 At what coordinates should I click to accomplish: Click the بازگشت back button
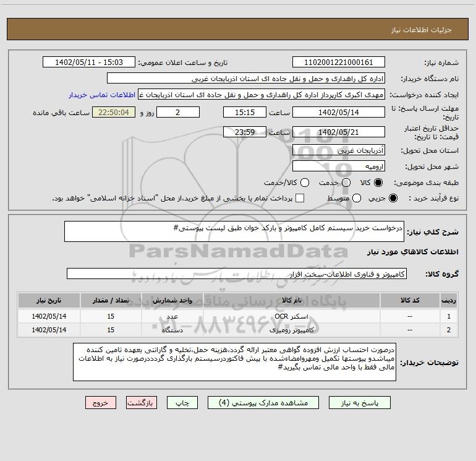click(142, 403)
